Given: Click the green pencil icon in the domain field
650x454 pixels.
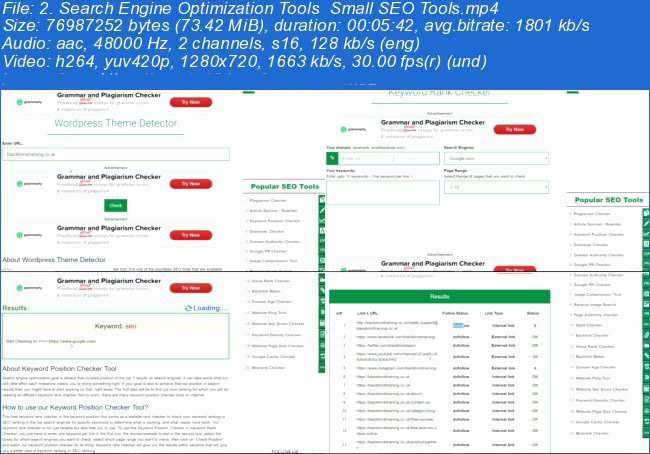Looking at the screenshot, I should click(332, 158).
